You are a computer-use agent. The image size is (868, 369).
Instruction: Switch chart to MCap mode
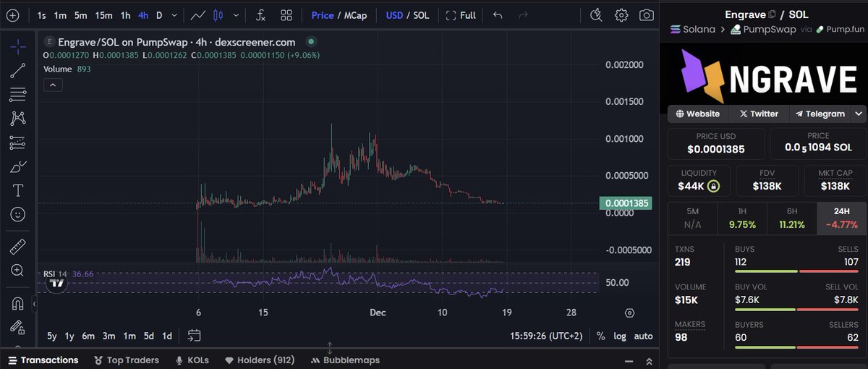(x=357, y=15)
